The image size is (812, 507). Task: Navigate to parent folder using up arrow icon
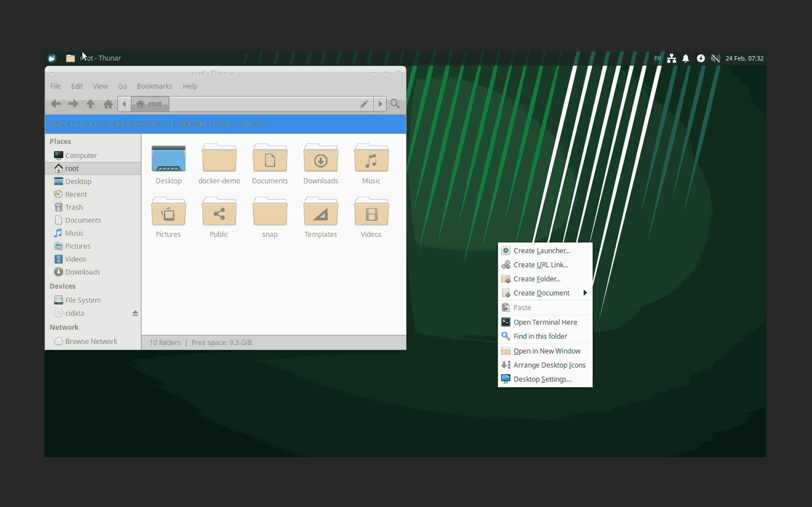point(91,104)
